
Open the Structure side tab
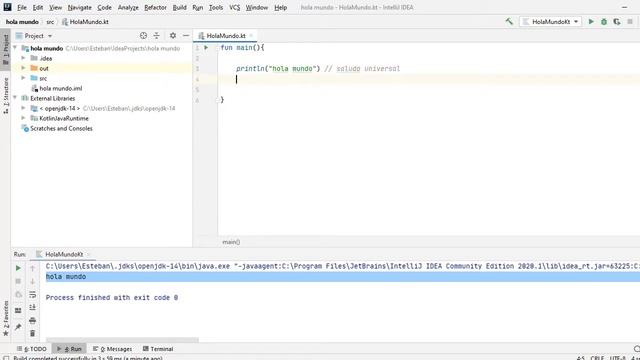click(6, 96)
